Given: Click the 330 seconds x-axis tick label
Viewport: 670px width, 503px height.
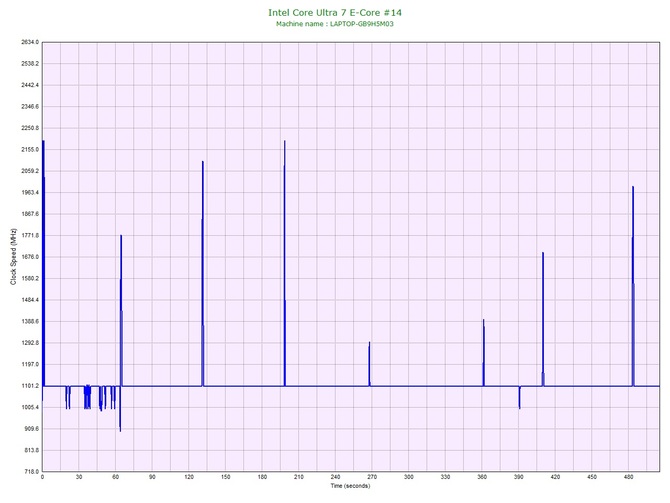Looking at the screenshot, I should click(446, 477).
